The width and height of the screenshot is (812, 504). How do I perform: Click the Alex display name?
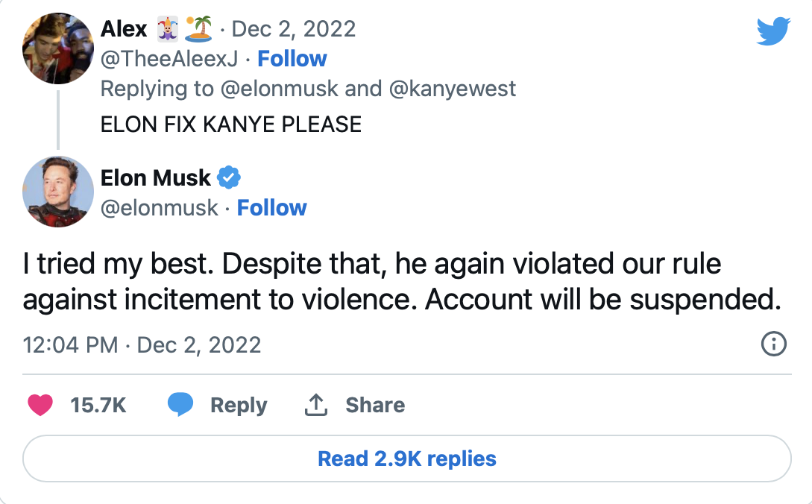pyautogui.click(x=124, y=29)
